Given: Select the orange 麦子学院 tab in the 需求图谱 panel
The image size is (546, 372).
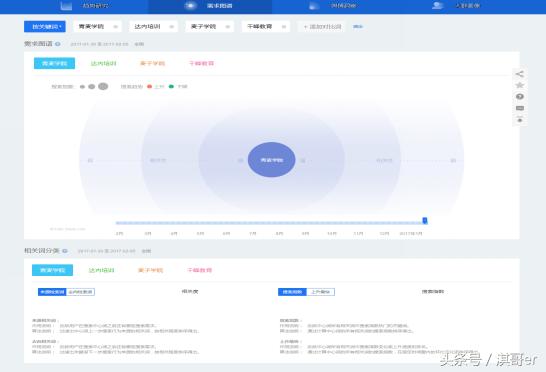Looking at the screenshot, I should coord(152,63).
